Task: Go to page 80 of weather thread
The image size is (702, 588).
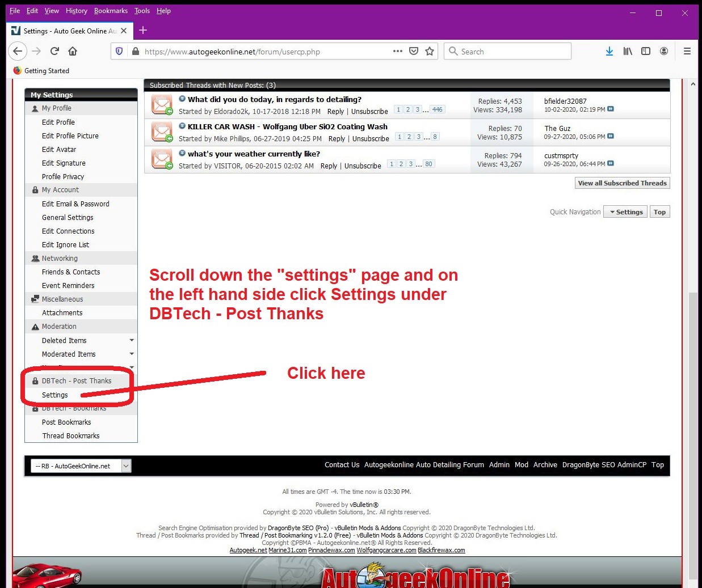Action: 428,164
